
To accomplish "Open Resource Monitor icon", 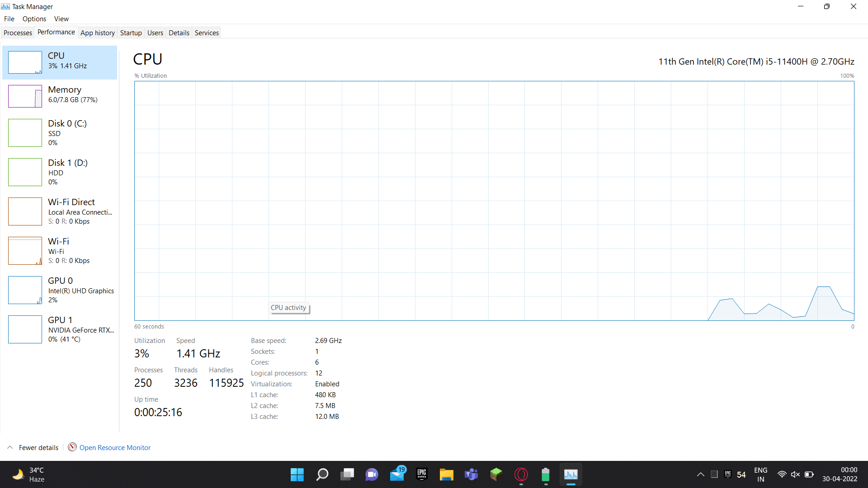I will (x=72, y=447).
